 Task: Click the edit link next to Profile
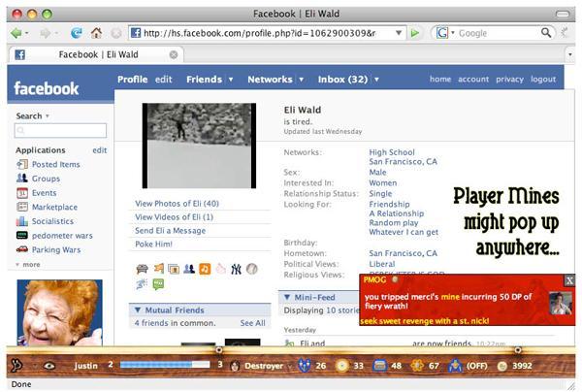click(163, 80)
